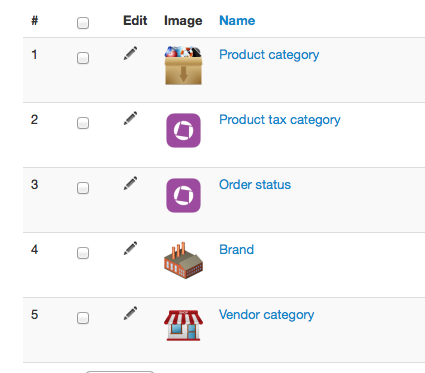The image size is (425, 373).
Task: Click pencil icon for Product tax category
Action: pyautogui.click(x=130, y=119)
